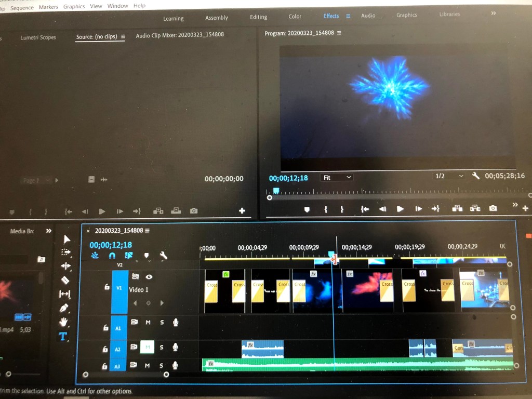
Task: Select the Type tool in the toolbar
Action: pyautogui.click(x=63, y=336)
